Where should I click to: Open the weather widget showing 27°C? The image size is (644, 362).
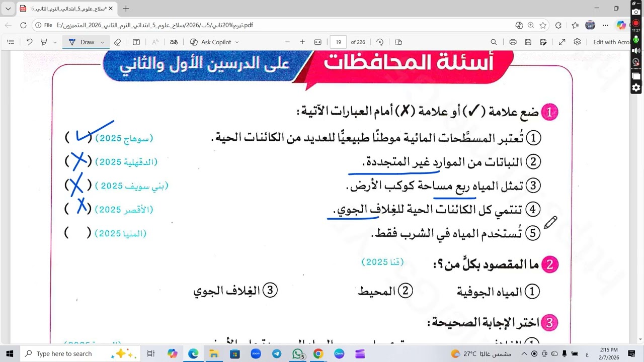(481, 354)
